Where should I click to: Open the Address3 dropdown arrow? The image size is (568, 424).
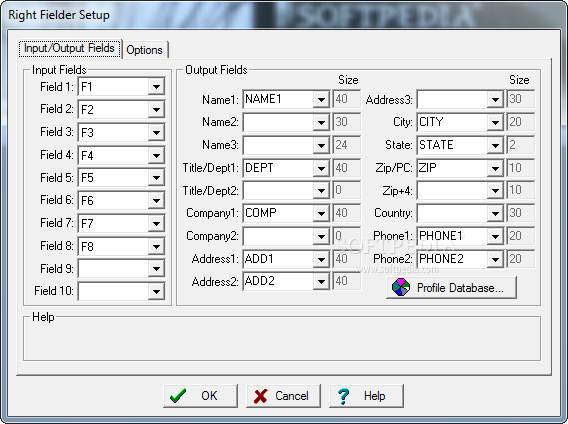(495, 99)
